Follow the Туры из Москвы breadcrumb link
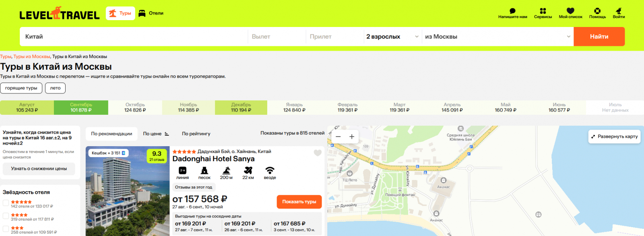 pos(32,56)
